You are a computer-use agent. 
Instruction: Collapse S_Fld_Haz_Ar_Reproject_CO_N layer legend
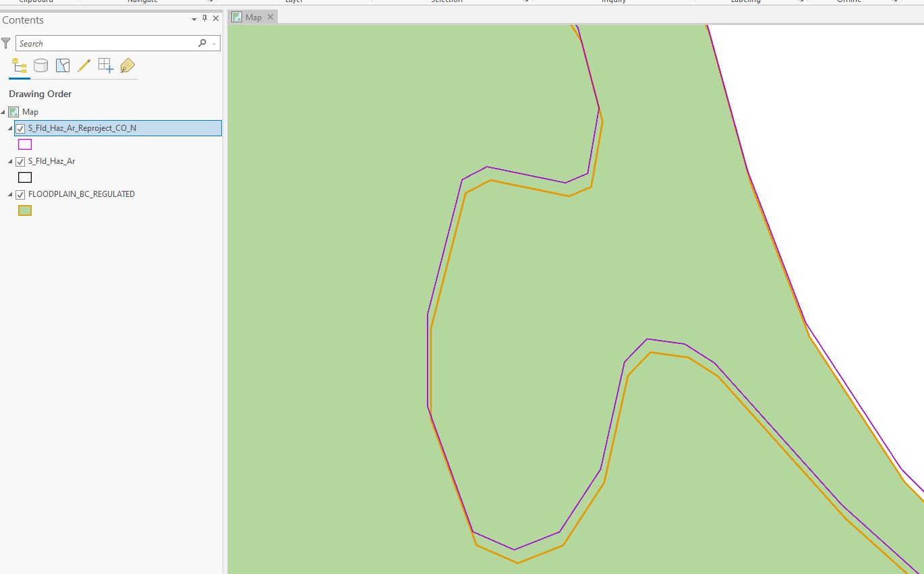point(10,128)
